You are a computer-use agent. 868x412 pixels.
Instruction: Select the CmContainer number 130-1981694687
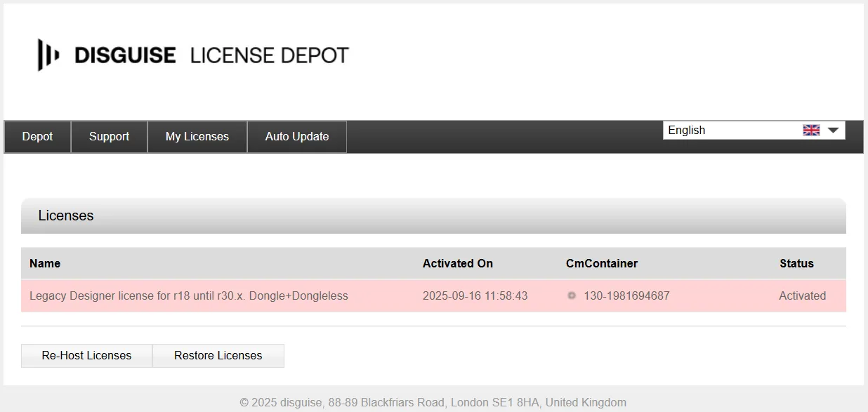626,295
